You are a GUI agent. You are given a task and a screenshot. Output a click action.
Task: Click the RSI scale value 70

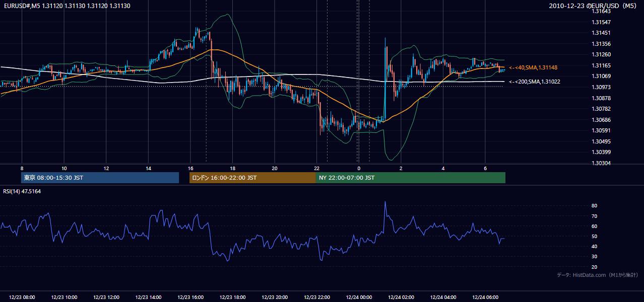tap(595, 216)
